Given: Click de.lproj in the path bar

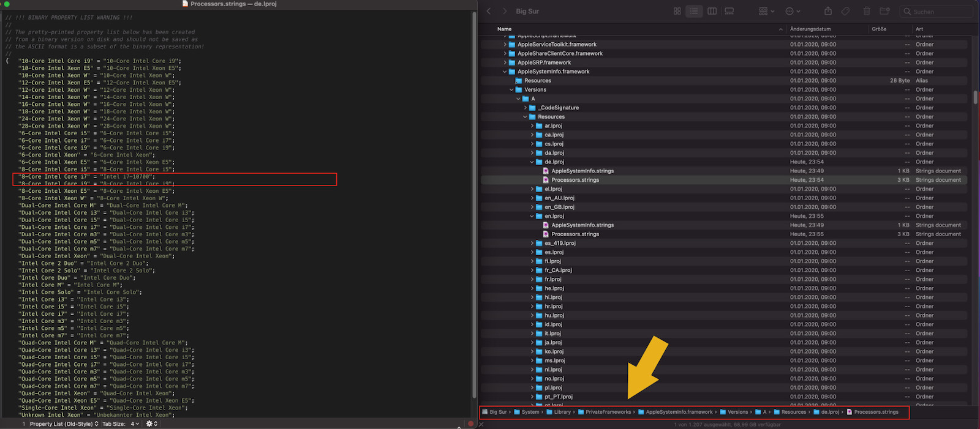Looking at the screenshot, I should point(826,412).
